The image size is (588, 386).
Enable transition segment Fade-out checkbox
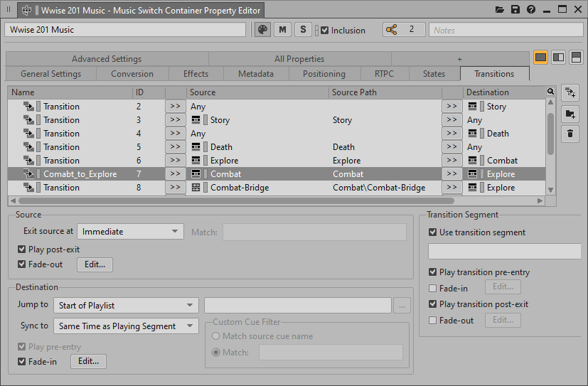433,321
